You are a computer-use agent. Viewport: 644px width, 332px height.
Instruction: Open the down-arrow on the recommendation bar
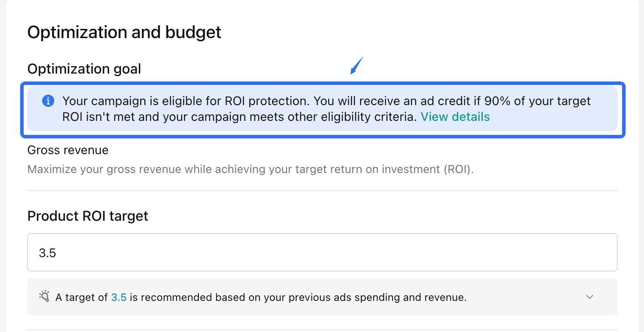point(589,297)
